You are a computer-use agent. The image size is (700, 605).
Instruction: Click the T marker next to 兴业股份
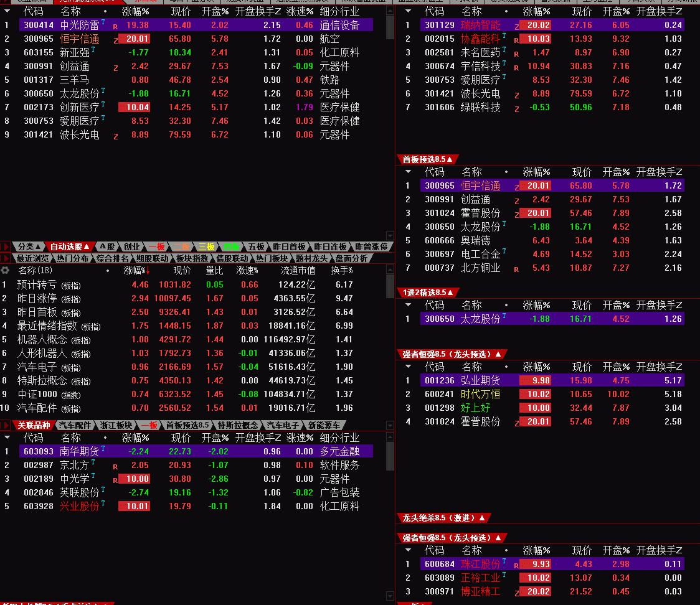103,504
